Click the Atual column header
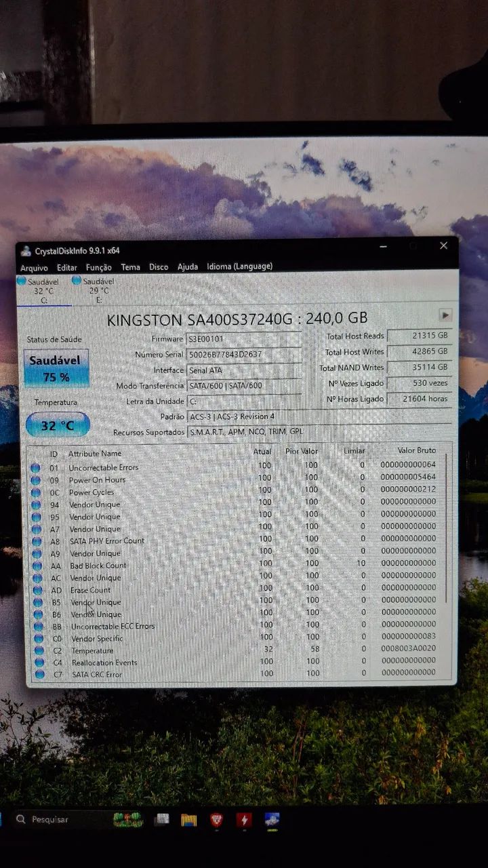The height and width of the screenshot is (868, 488). pyautogui.click(x=262, y=451)
